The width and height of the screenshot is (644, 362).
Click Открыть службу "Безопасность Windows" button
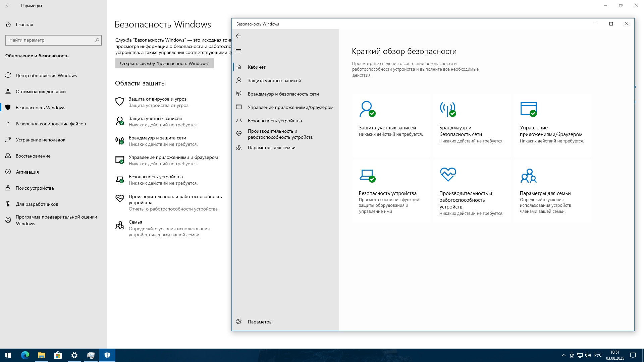(165, 63)
